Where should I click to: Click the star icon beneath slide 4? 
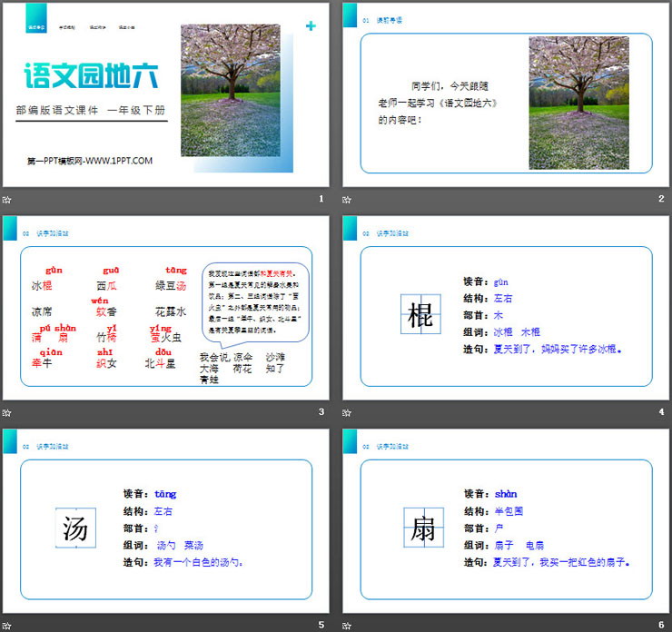(x=348, y=411)
